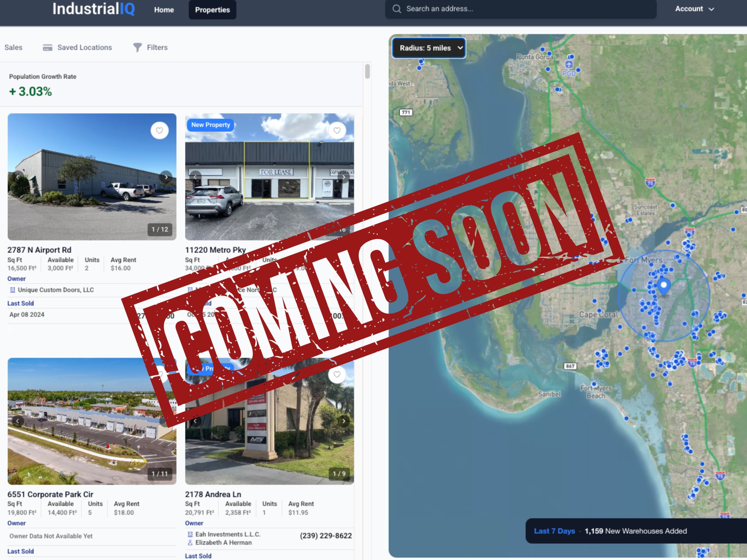Click the Saved Locations card icon

pos(48,48)
